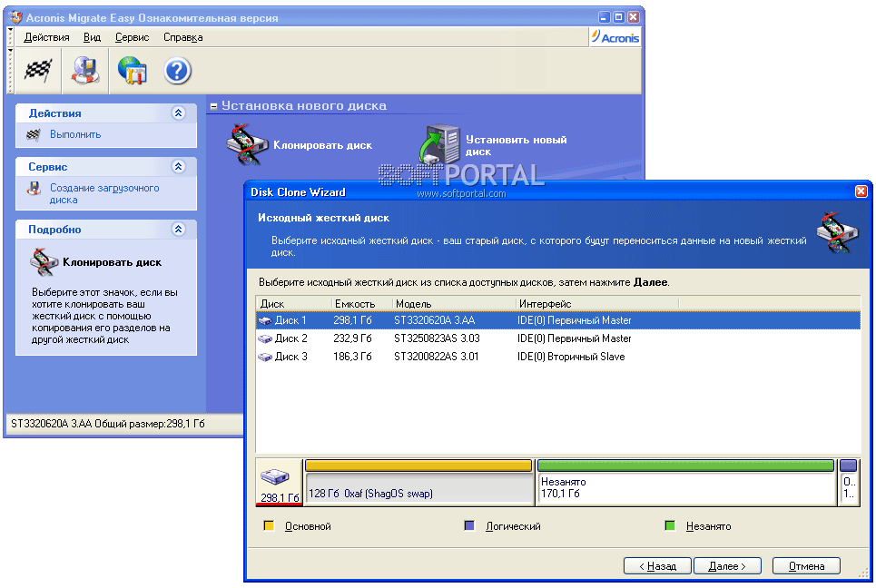Collapse the Действия panel
The image size is (876, 588).
click(x=178, y=113)
